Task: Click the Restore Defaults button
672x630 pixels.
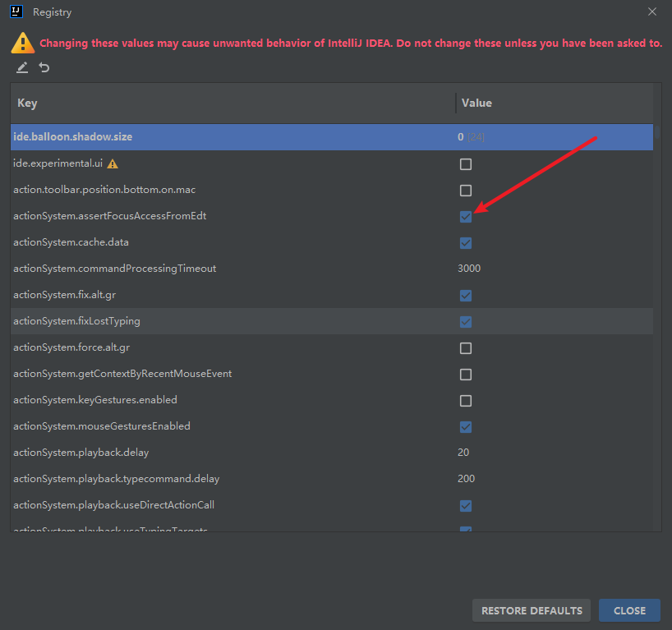Action: pyautogui.click(x=532, y=610)
